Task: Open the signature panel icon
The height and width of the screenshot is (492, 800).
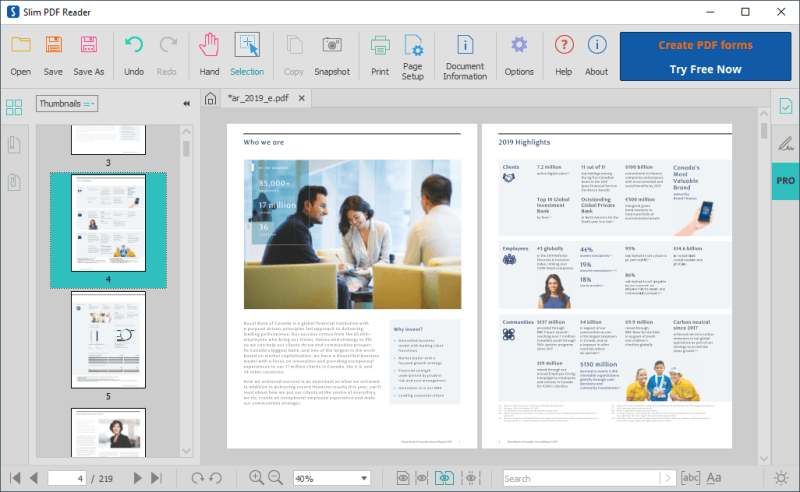Action: [x=786, y=143]
